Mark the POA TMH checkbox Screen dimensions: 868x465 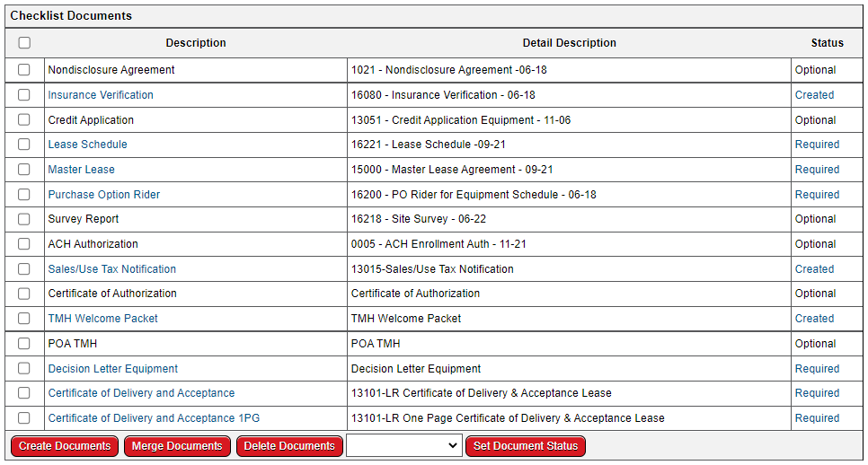(x=24, y=344)
